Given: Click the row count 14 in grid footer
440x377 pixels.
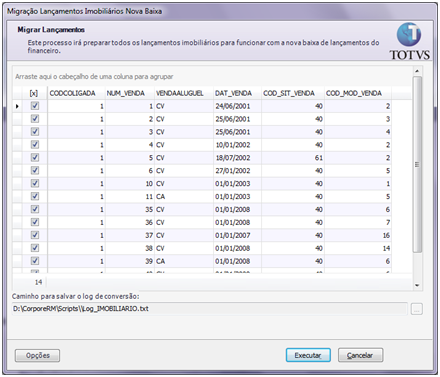Looking at the screenshot, I should coord(38,282).
